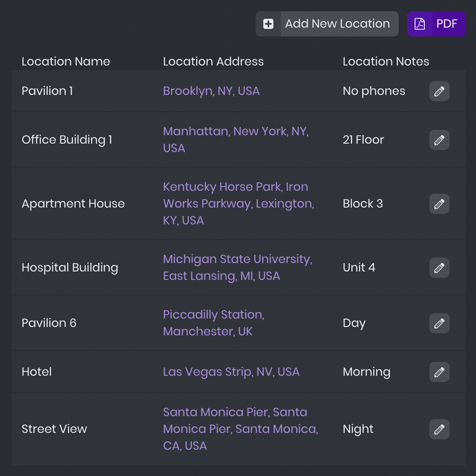Edit the Pavilion 6 row
The image size is (476, 476).
click(x=439, y=323)
